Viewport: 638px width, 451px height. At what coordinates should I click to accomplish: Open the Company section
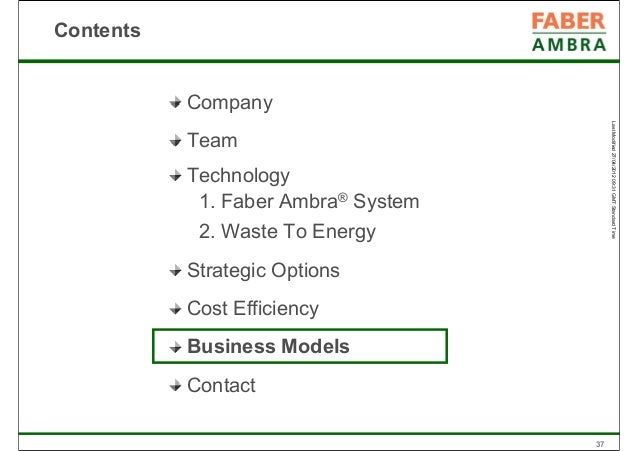pos(230,103)
